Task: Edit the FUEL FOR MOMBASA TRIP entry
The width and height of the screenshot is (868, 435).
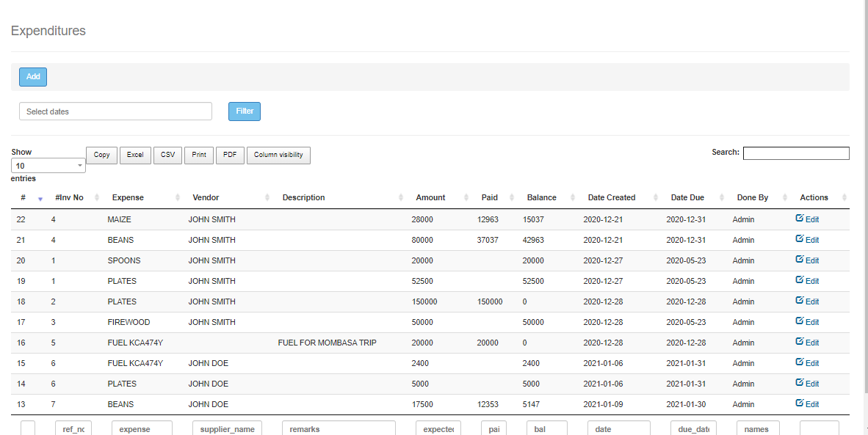Action: 806,343
